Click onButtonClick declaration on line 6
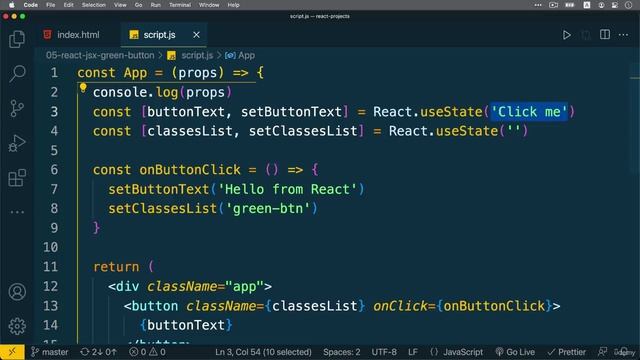Image resolution: width=640 pixels, height=360 pixels. [x=190, y=170]
